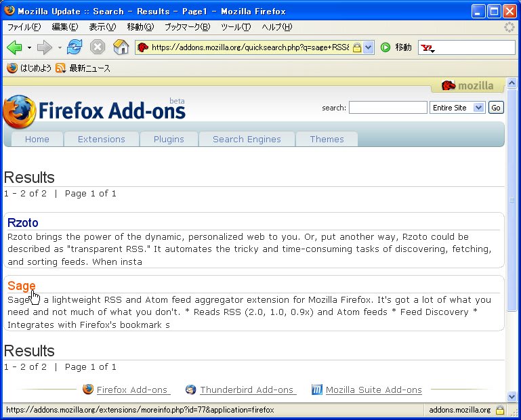Viewport: 521px width, 420px height.
Task: Reload the page with the refresh icon
Action: 75,47
